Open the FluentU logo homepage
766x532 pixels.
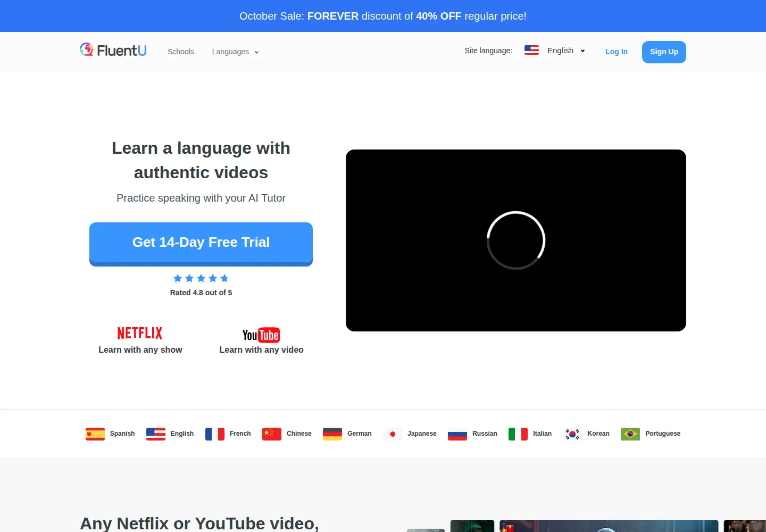(113, 50)
